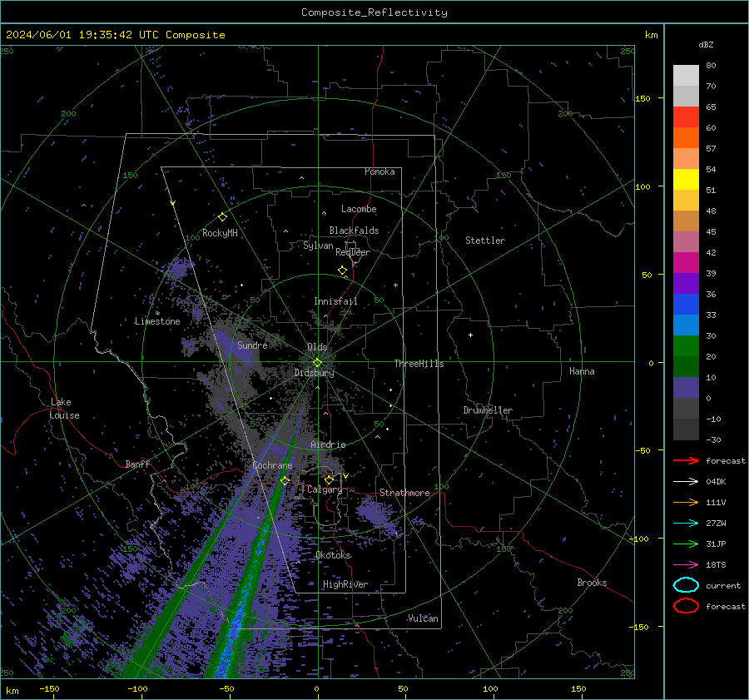Click the Olds label on map

click(x=317, y=347)
